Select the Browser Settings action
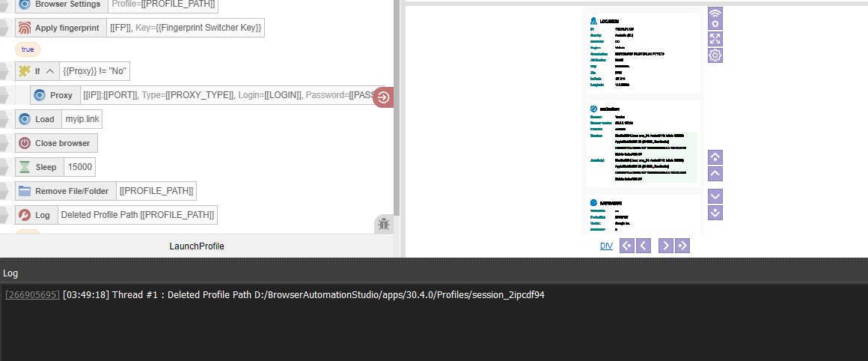This screenshot has height=361, width=868. 61,4
